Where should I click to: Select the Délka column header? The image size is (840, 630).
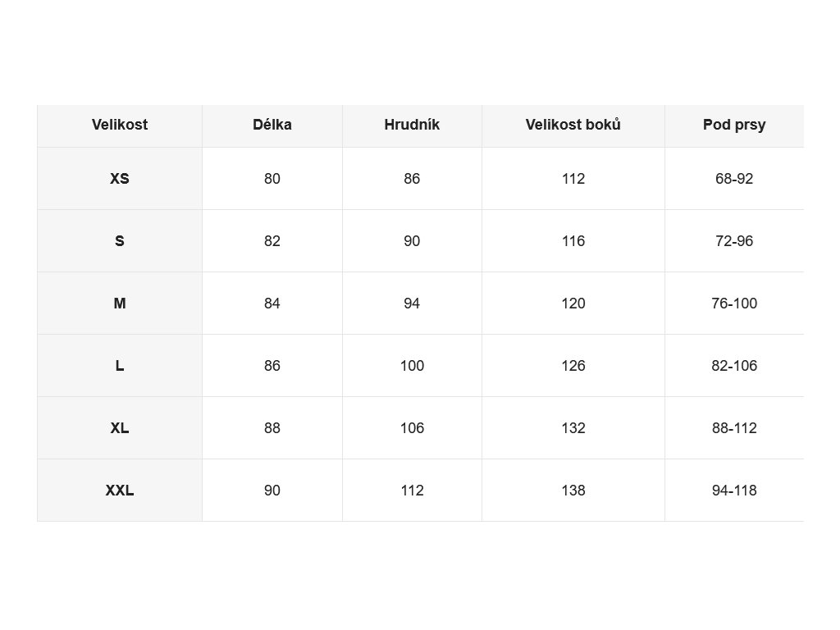click(x=272, y=125)
